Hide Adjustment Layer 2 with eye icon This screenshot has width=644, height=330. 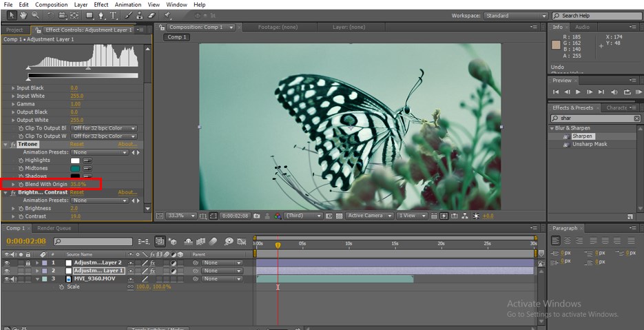click(x=7, y=262)
